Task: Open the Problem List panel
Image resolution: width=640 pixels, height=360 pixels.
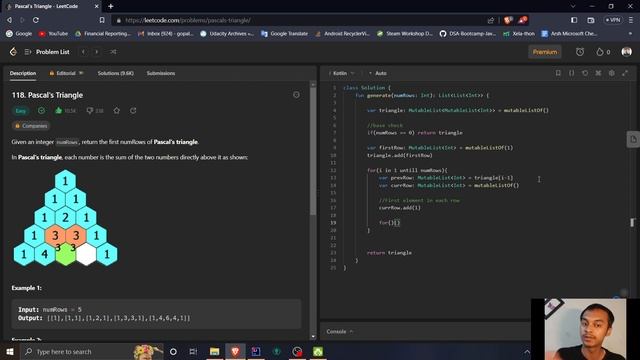Action: 47,52
